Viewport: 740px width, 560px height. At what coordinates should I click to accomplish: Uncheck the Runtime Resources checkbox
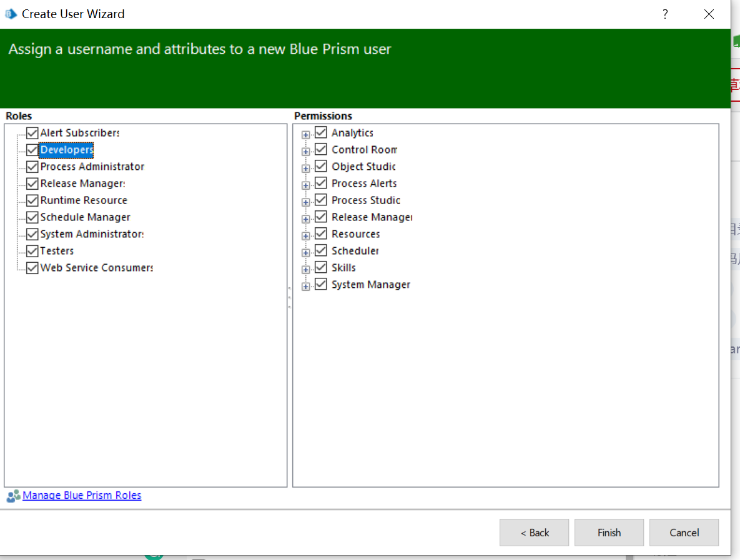[32, 200]
